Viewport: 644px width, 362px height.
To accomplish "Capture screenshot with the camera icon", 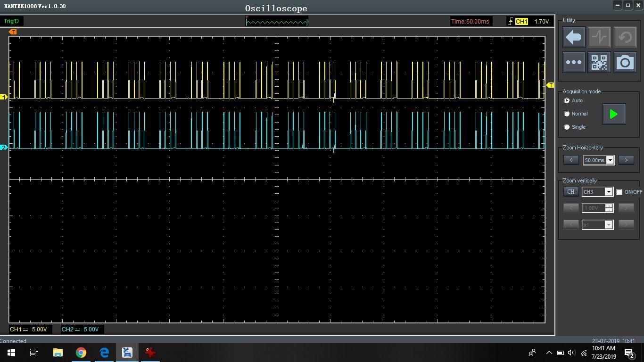I will [625, 62].
